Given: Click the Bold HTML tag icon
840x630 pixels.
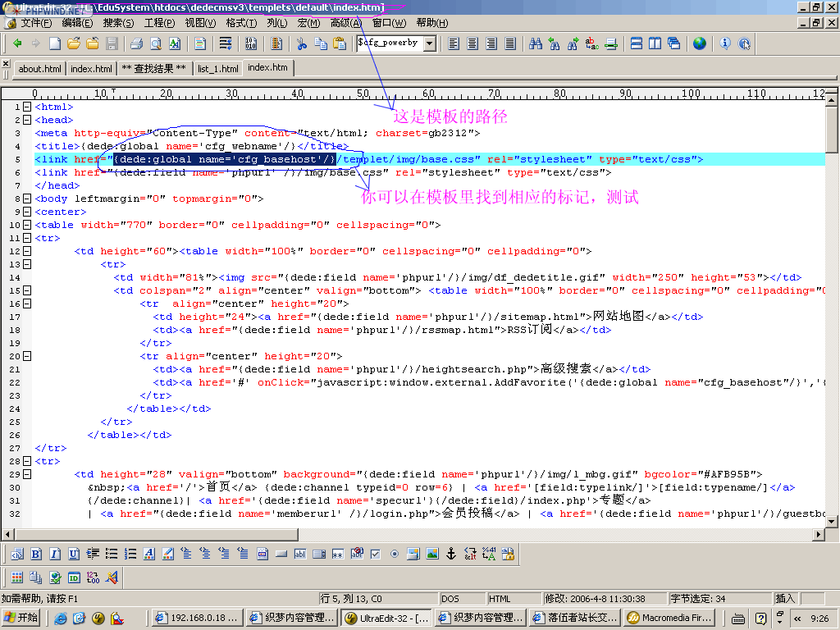Looking at the screenshot, I should pos(36,555).
